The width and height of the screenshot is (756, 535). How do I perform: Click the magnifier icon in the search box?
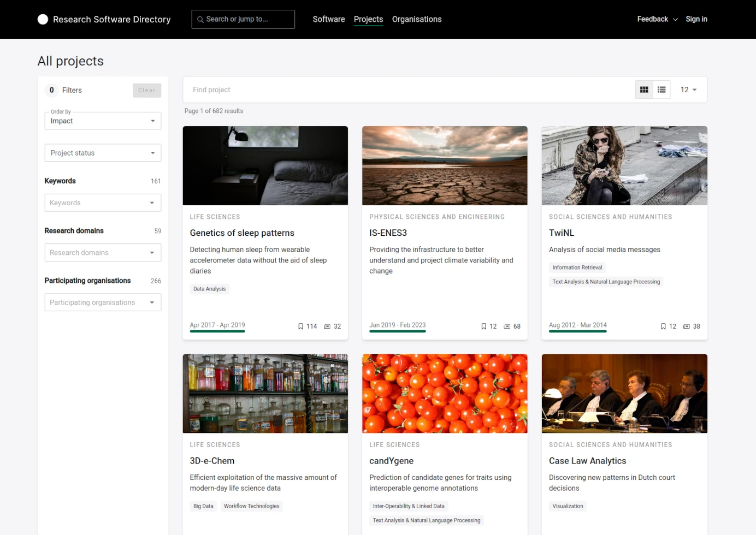pyautogui.click(x=200, y=20)
